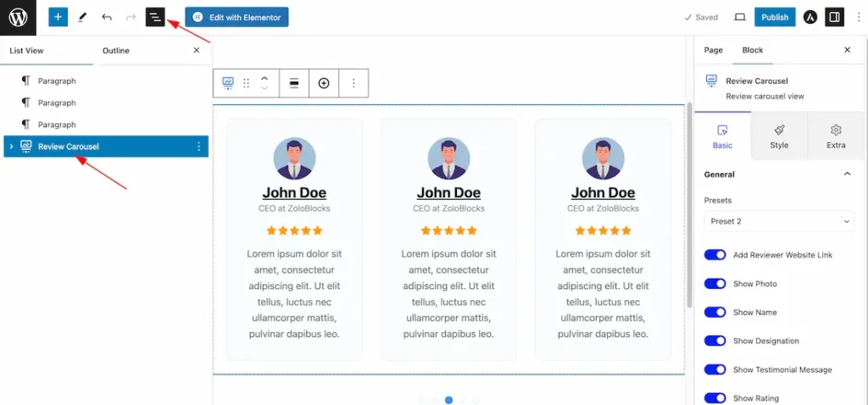Disable Add Reviewer Website Link toggle

tap(715, 255)
